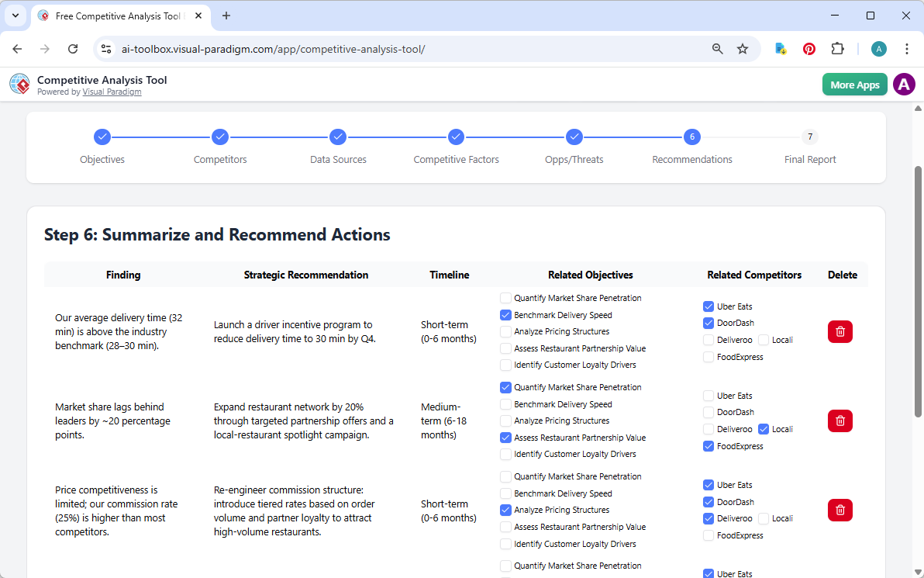
Task: Reload the page
Action: coord(73,48)
